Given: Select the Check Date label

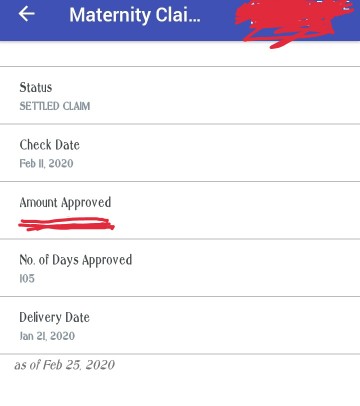Looking at the screenshot, I should pyautogui.click(x=50, y=145).
